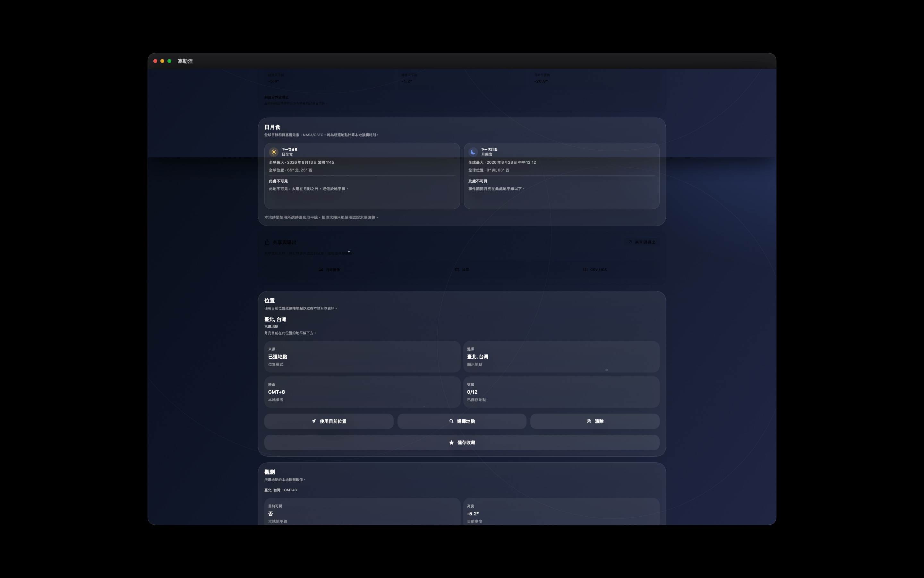Click text 臺北, 台灣 · GMT+8 under 觀測
Image resolution: width=924 pixels, height=578 pixels.
(280, 490)
